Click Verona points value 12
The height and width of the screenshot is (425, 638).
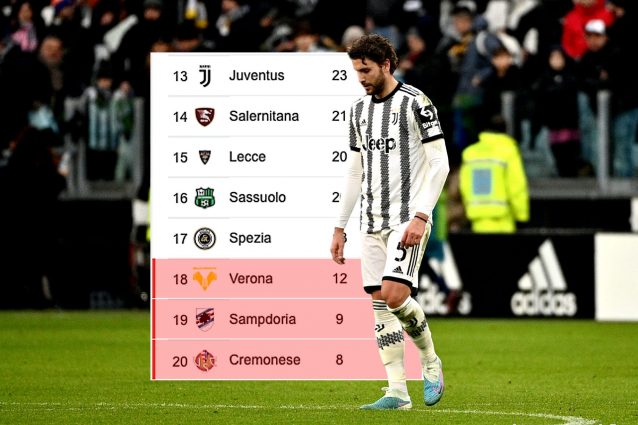click(340, 278)
